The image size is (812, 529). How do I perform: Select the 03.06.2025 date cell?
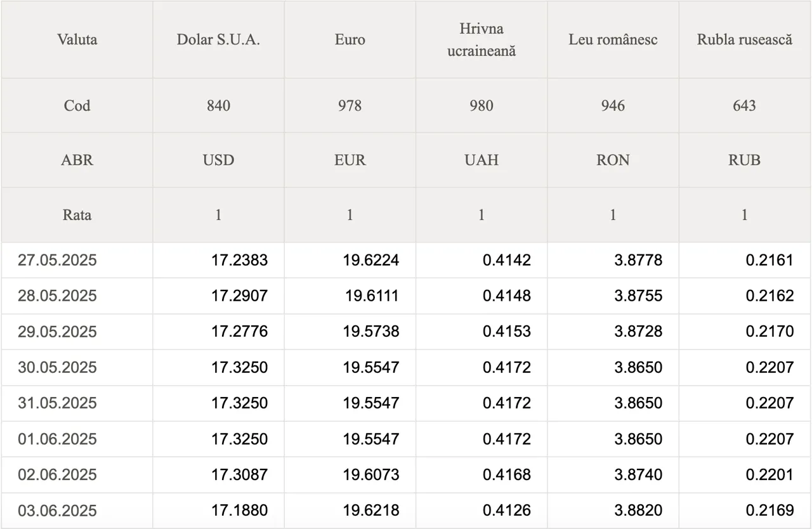tap(57, 511)
